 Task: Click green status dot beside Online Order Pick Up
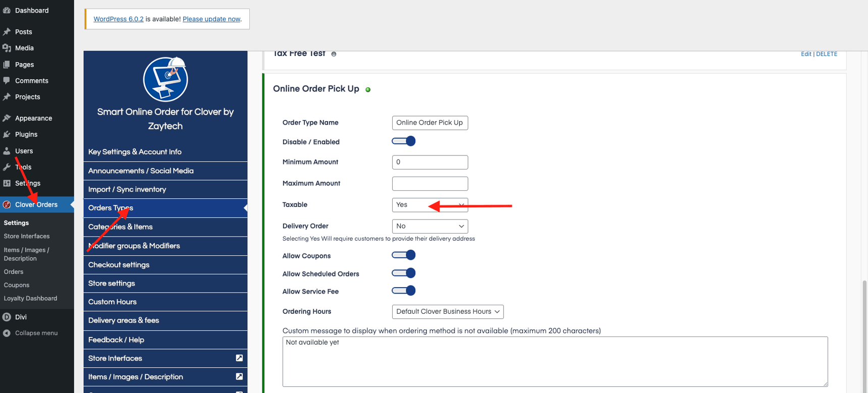click(x=368, y=90)
